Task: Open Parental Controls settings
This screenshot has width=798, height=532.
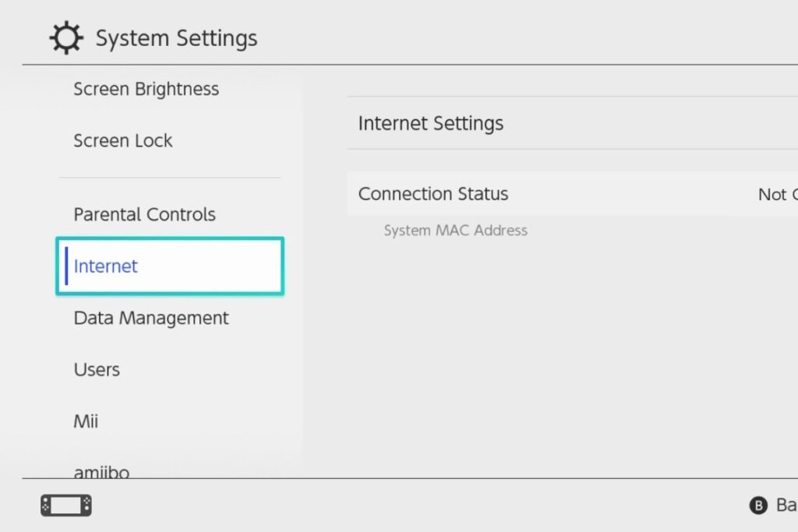Action: pos(143,214)
